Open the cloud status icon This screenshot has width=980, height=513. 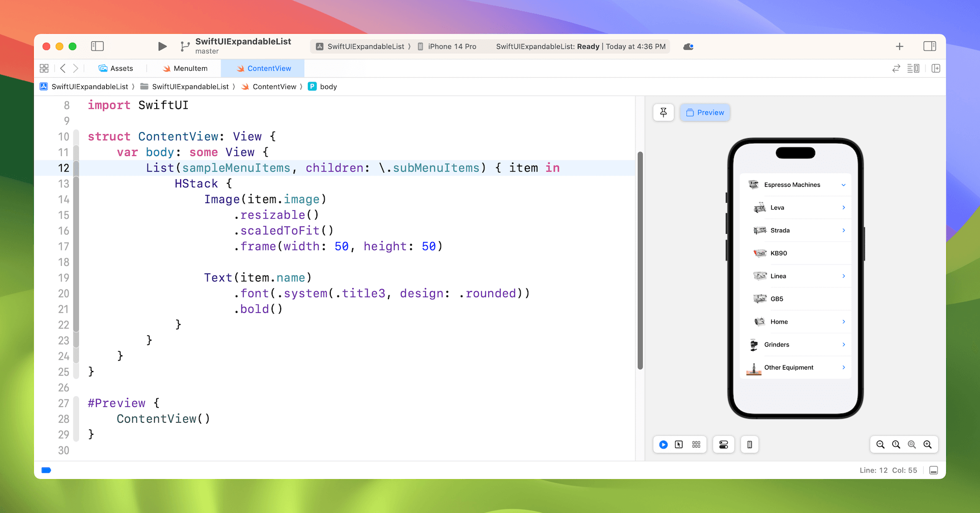point(688,46)
